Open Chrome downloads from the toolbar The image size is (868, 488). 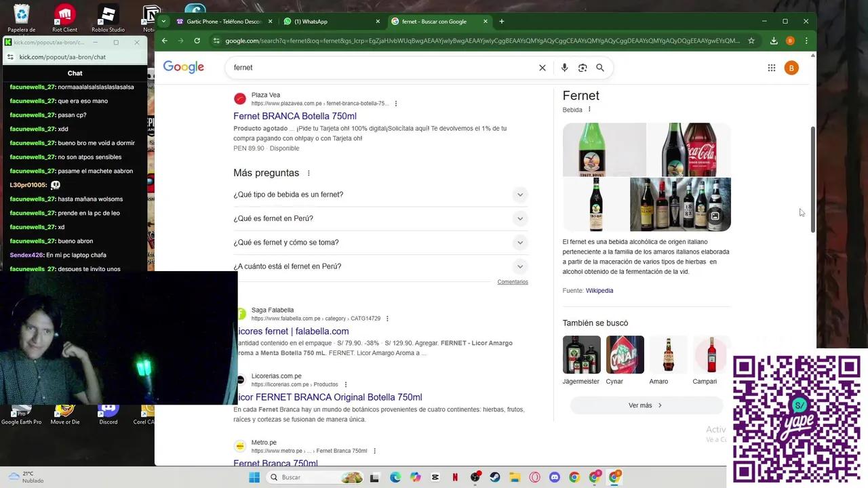pos(773,41)
